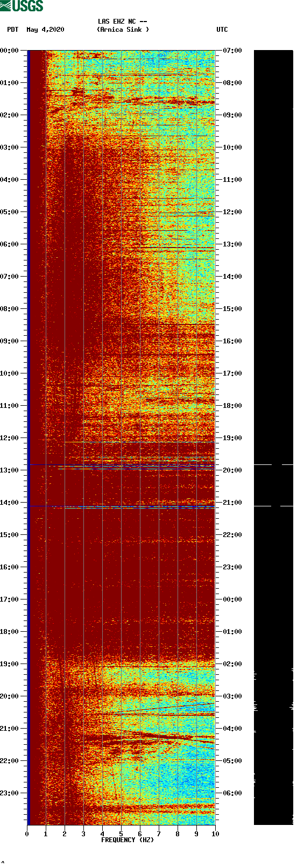Viewport: 297px width, 868px height.
Task: Click the 14:00 label on PDT axis
Action: click(9, 503)
